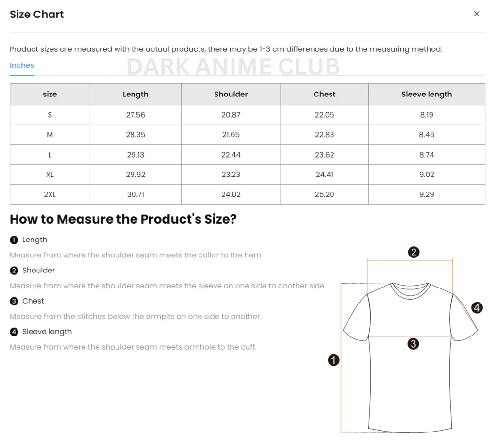Click the t-shirt collar in the diagram
The height and width of the screenshot is (448, 497).
(411, 290)
